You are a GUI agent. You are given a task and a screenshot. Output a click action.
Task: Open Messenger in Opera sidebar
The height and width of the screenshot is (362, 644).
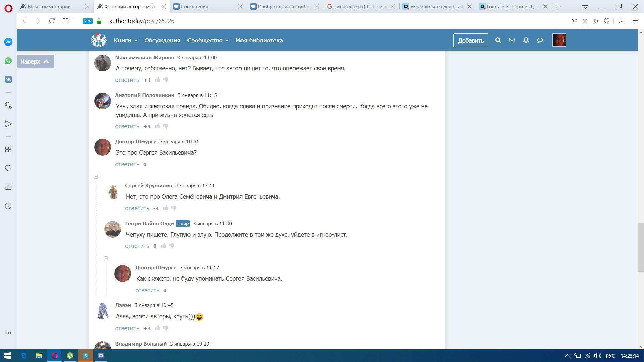pos(8,42)
